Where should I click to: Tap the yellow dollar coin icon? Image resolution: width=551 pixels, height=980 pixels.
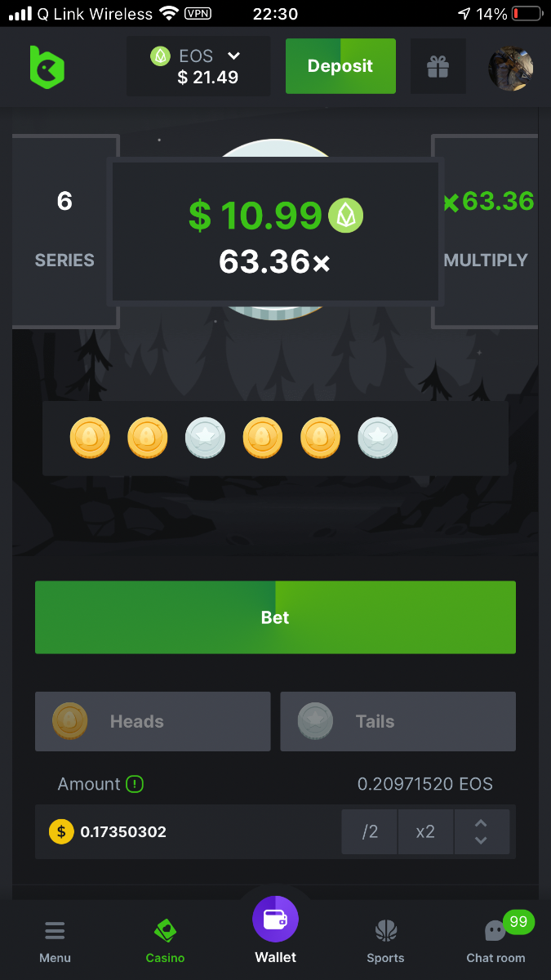click(x=61, y=832)
